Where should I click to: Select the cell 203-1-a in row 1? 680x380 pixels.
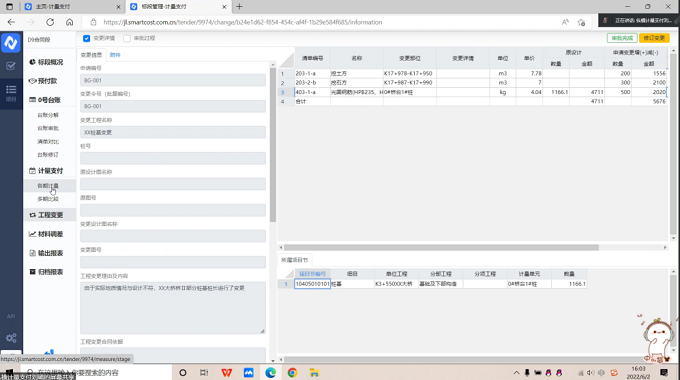click(x=312, y=73)
